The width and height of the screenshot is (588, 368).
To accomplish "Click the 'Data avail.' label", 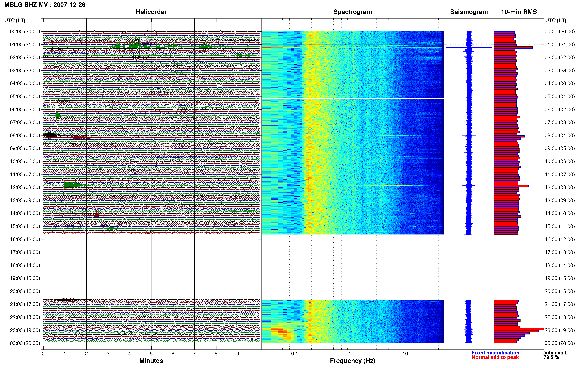I will point(555,353).
